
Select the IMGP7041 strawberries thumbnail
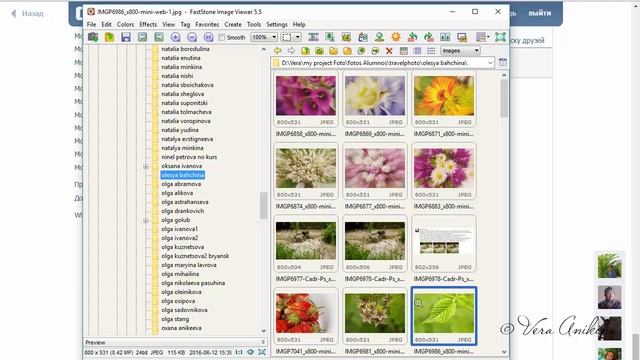click(x=306, y=317)
